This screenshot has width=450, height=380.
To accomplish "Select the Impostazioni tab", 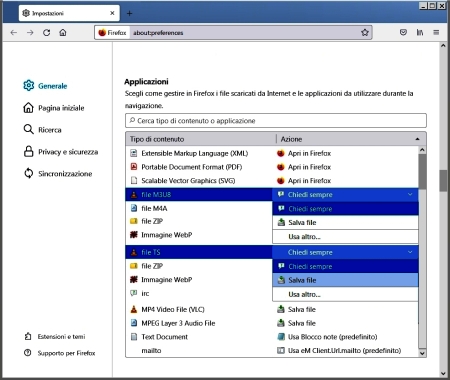I will 69,13.
